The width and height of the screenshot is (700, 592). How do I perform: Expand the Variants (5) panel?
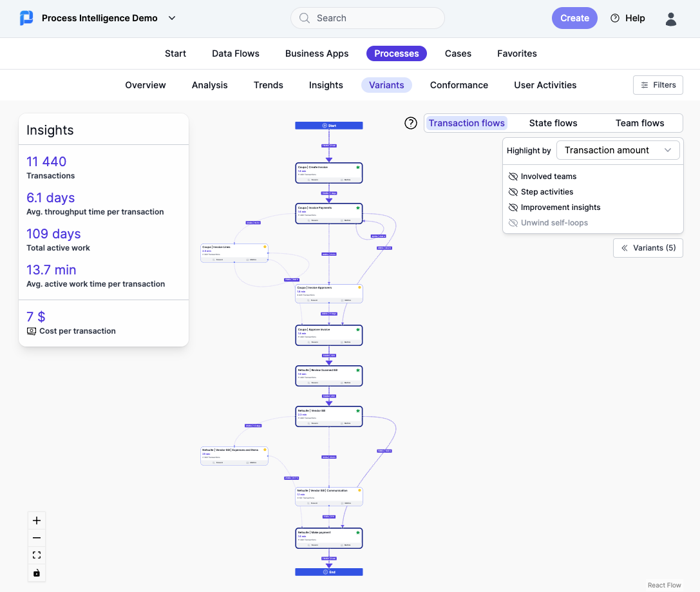[647, 248]
